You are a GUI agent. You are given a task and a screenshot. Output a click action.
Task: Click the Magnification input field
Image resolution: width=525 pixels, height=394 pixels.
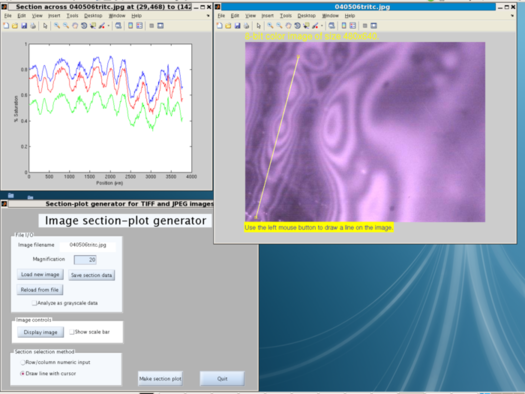[85, 259]
